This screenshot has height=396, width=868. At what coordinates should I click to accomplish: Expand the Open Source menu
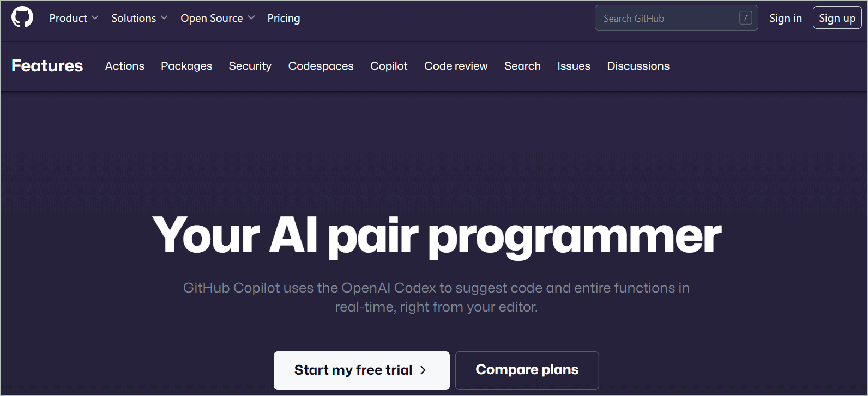pos(218,18)
